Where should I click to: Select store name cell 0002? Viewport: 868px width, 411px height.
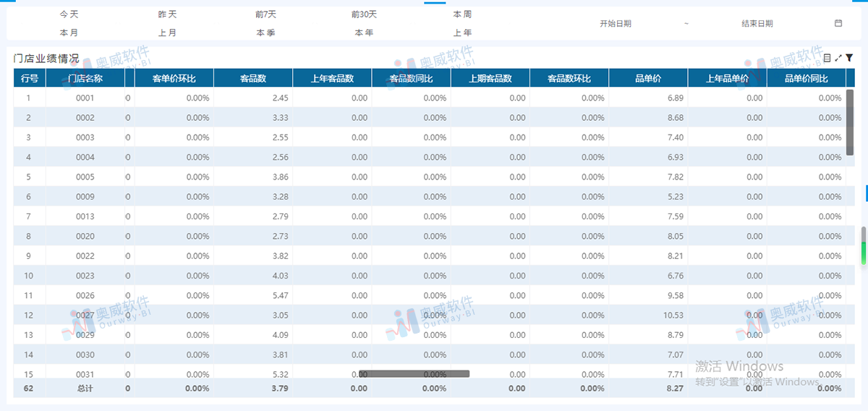coord(85,117)
